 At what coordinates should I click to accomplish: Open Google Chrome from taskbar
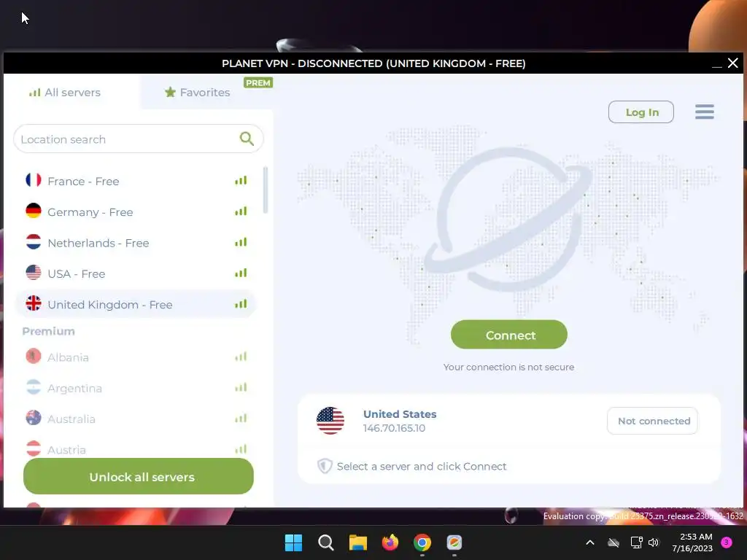(x=422, y=542)
